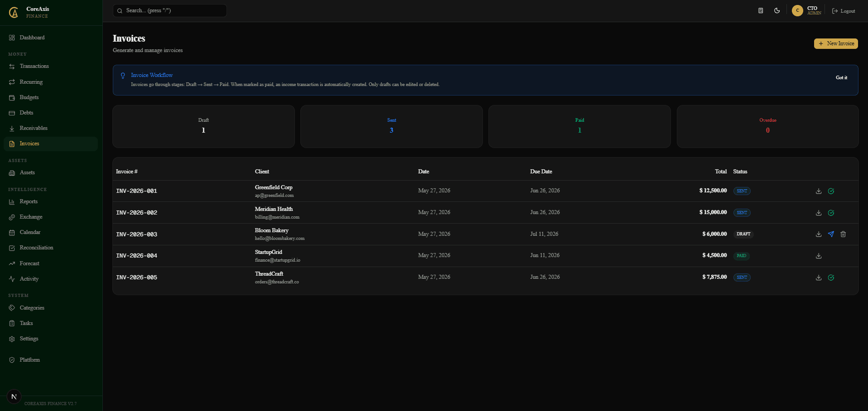Click the PAID status badge
The image size is (868, 411).
(741, 256)
